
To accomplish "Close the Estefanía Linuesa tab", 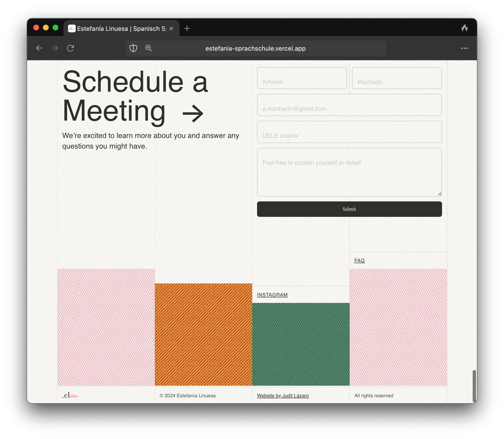I will 171,29.
